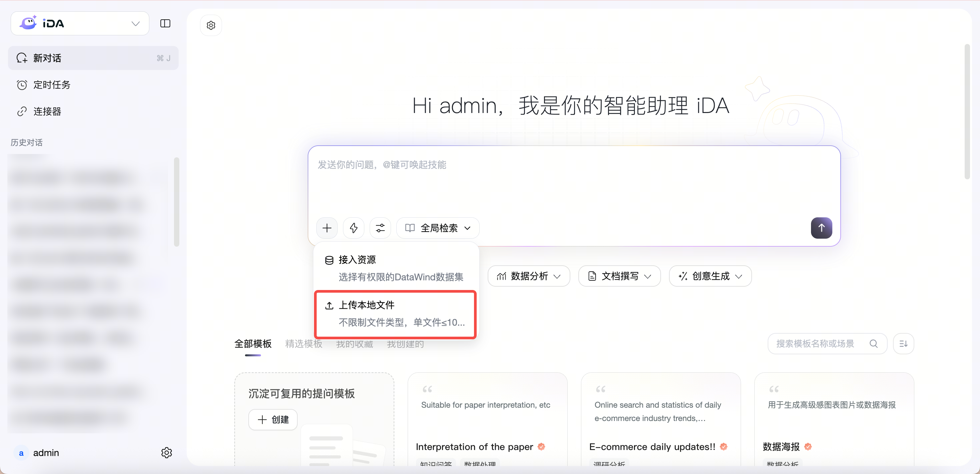Start a 新对话
Viewport: 980px width, 474px height.
click(93, 58)
